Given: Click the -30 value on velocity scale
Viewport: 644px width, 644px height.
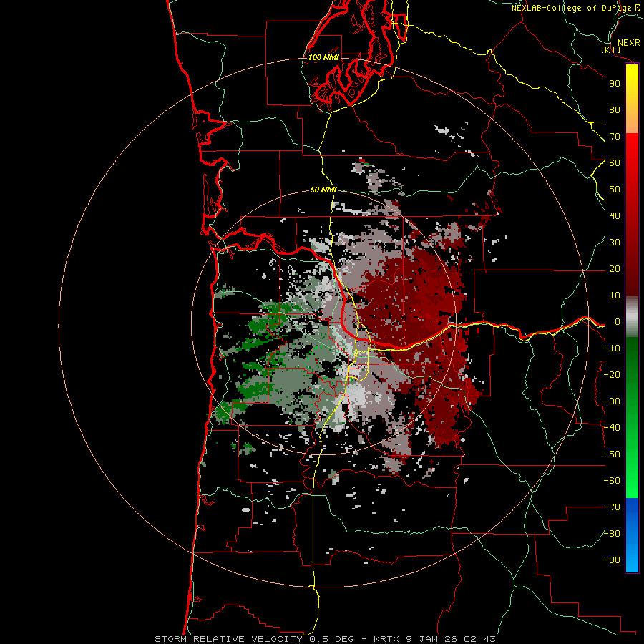Looking at the screenshot, I should click(612, 401).
